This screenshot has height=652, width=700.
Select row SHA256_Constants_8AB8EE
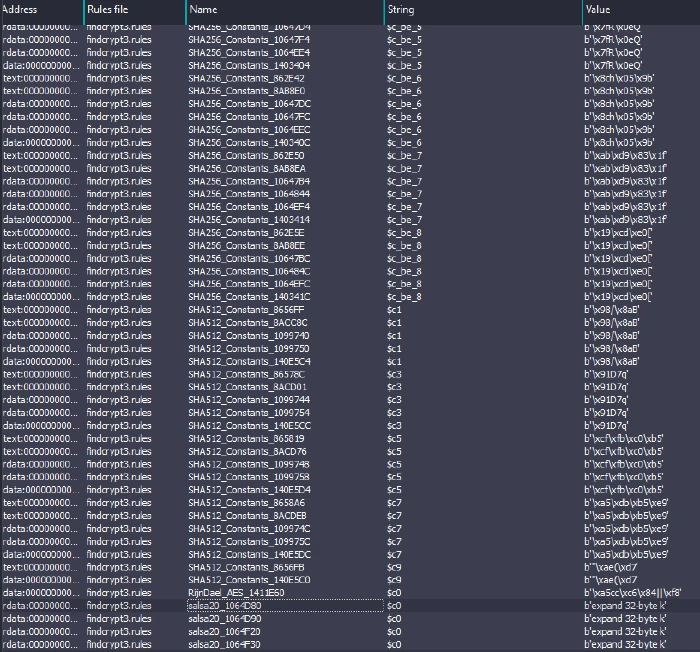[x=350, y=246]
